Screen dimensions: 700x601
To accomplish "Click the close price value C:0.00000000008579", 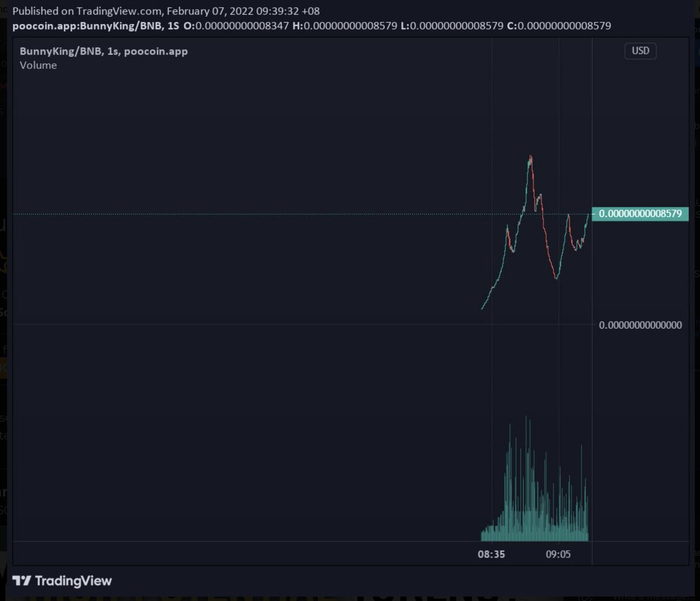I will (x=559, y=26).
